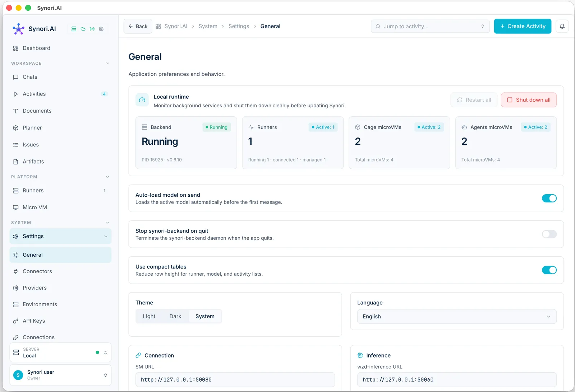Go to Activities in sidebar
575x392 pixels.
pos(60,94)
